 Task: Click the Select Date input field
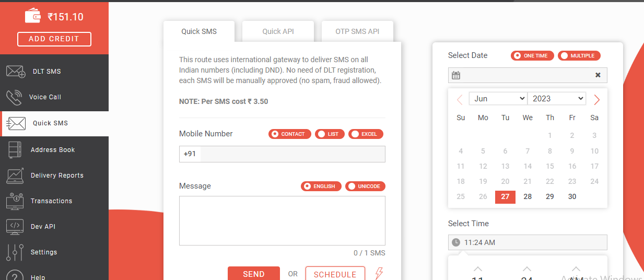pyautogui.click(x=528, y=75)
